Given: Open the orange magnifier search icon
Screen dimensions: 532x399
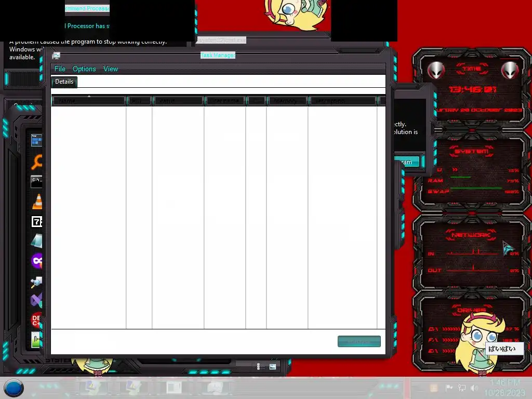Looking at the screenshot, I should coord(37,162).
